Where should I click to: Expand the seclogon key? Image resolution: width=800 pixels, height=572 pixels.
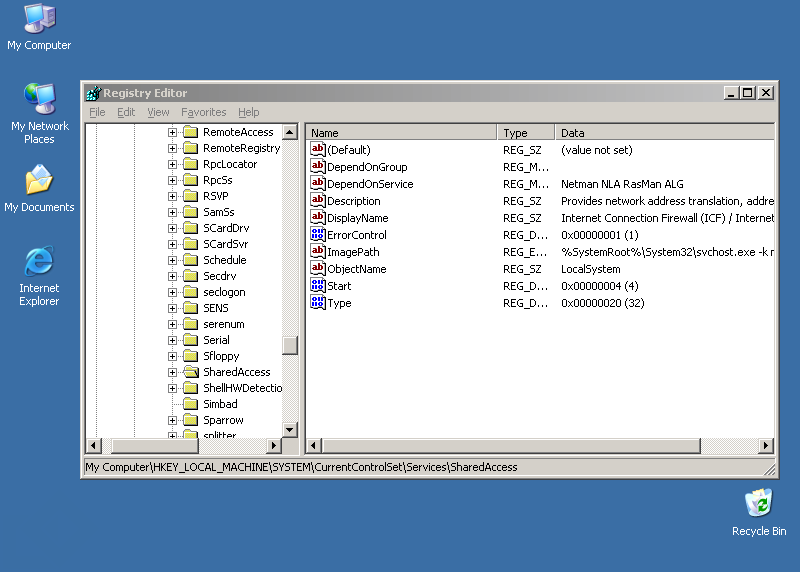172,292
